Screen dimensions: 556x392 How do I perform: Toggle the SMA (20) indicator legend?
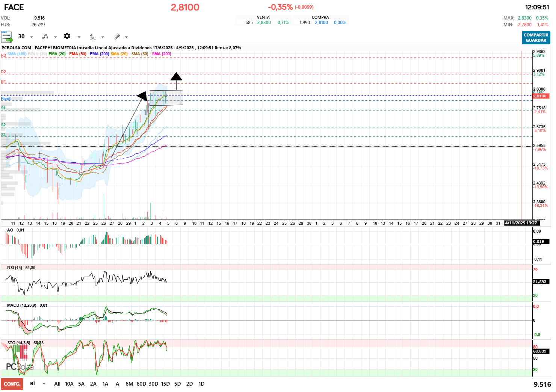119,54
